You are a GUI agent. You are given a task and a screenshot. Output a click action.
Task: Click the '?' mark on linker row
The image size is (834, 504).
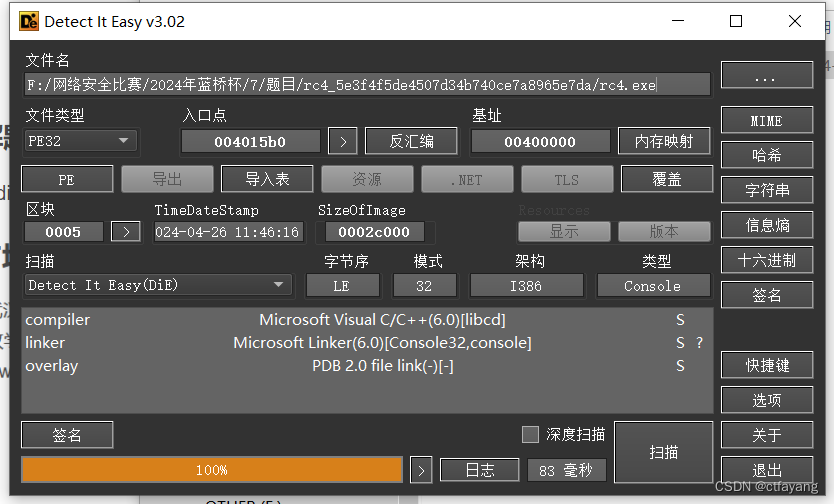pyautogui.click(x=699, y=343)
